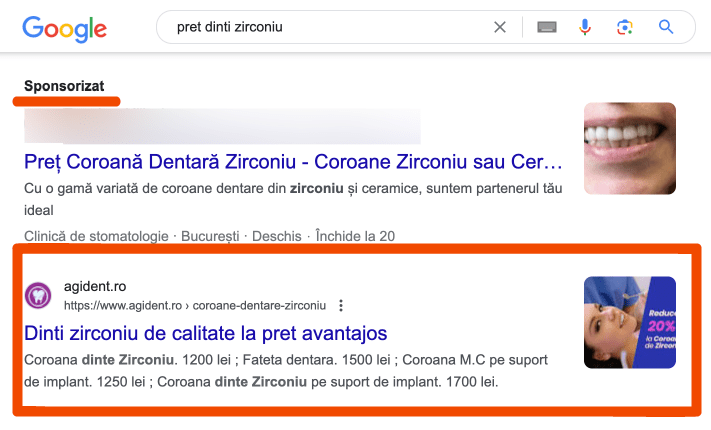Click Clinică de stomatologie București info line
This screenshot has width=711, height=430.
coord(209,236)
